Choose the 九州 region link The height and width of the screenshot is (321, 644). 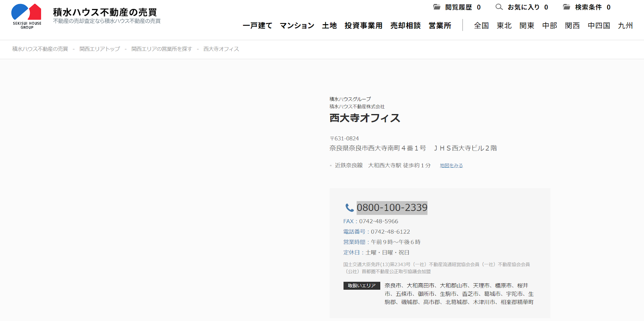click(625, 25)
